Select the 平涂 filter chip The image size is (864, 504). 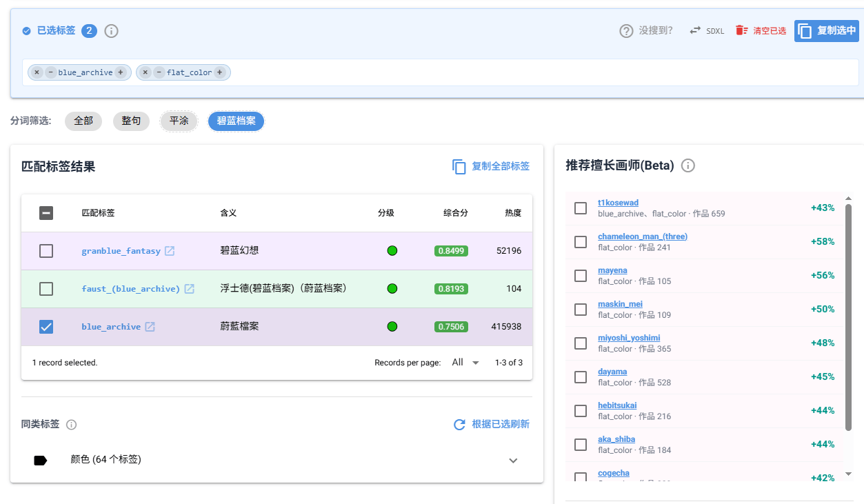(179, 121)
